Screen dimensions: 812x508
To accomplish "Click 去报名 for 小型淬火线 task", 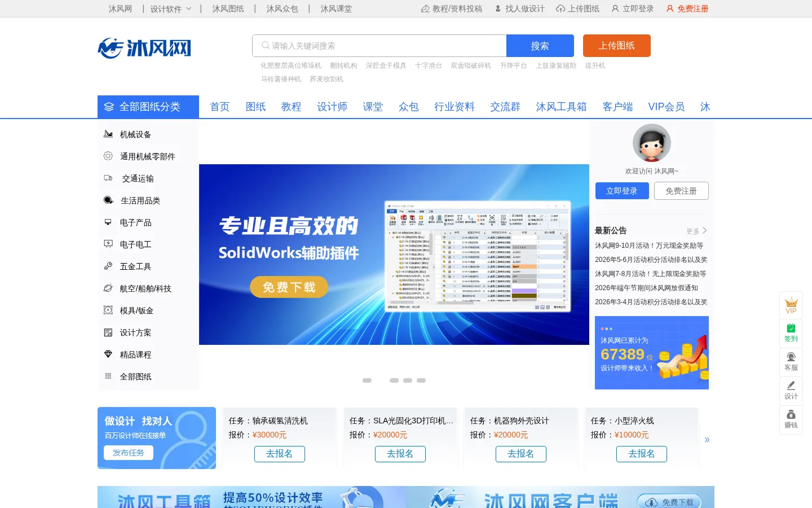I will click(642, 454).
